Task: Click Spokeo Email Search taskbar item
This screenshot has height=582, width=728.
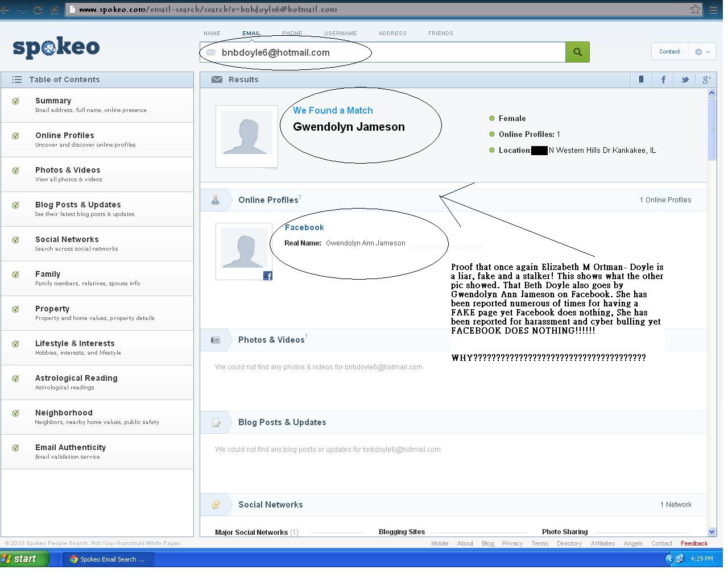Action: coord(108,559)
